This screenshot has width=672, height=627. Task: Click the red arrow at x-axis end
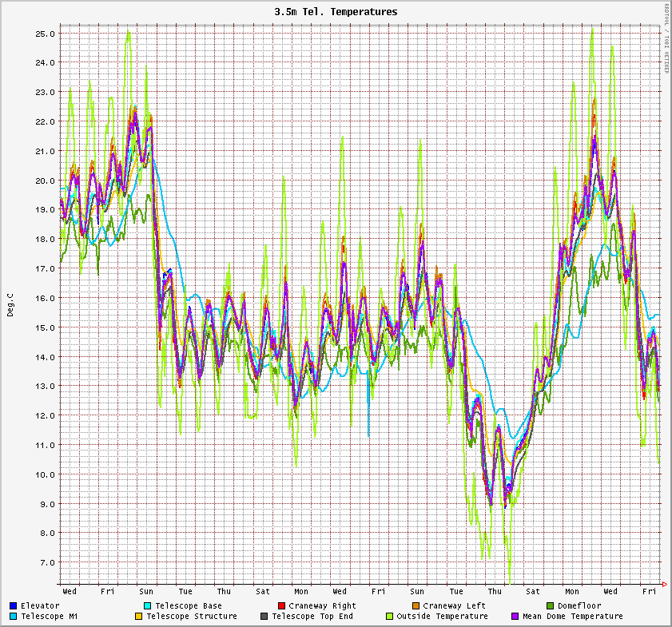[x=666, y=584]
